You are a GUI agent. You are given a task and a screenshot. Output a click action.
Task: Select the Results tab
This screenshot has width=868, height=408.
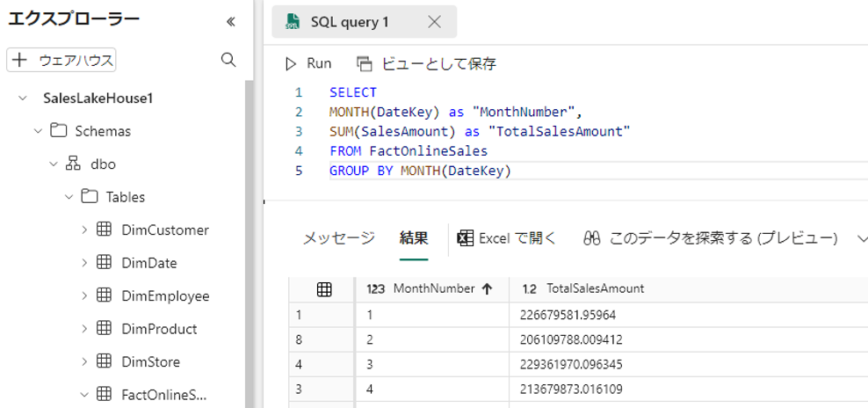[414, 237]
